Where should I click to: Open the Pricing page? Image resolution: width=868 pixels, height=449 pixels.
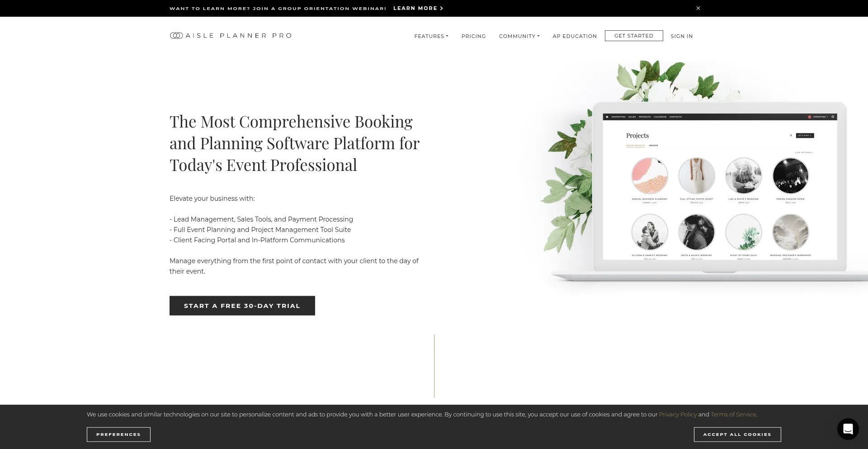[473, 36]
